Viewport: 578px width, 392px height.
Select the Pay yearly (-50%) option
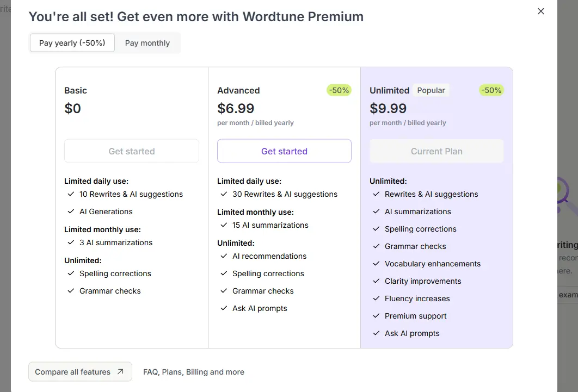(72, 43)
